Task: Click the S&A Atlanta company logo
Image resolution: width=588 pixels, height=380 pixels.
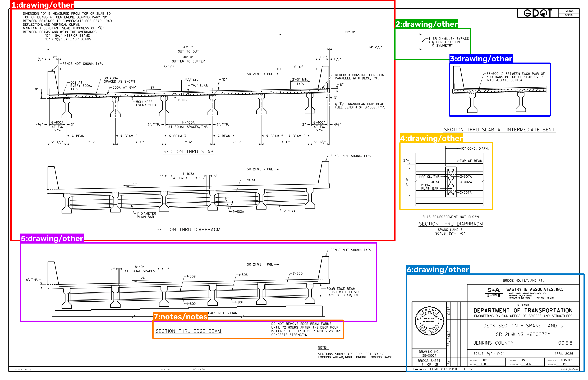Action: 494,292
